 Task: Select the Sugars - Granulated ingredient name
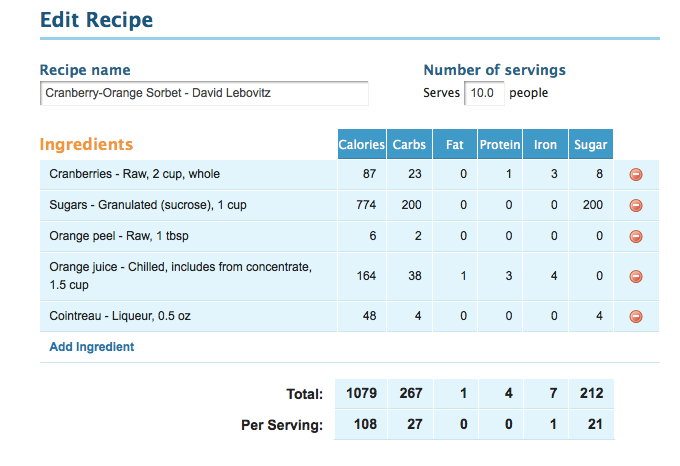[x=148, y=205]
